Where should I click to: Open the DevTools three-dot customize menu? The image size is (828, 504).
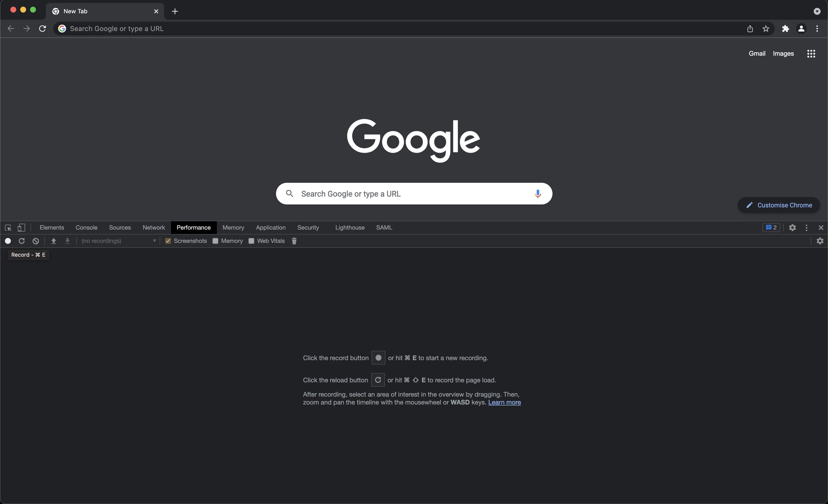[x=807, y=227]
